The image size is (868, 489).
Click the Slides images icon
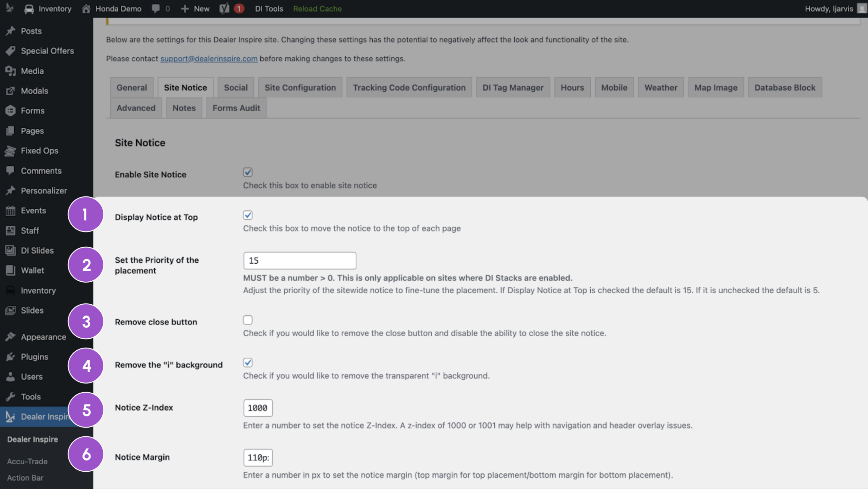[x=11, y=311]
